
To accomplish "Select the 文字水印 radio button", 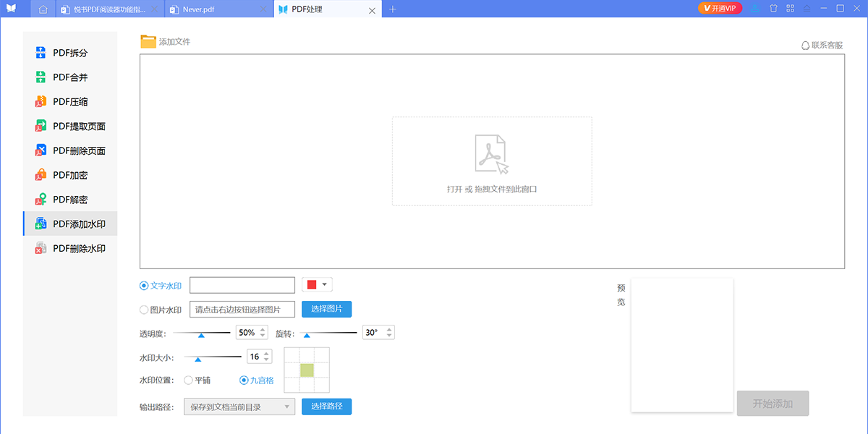I will [x=144, y=286].
